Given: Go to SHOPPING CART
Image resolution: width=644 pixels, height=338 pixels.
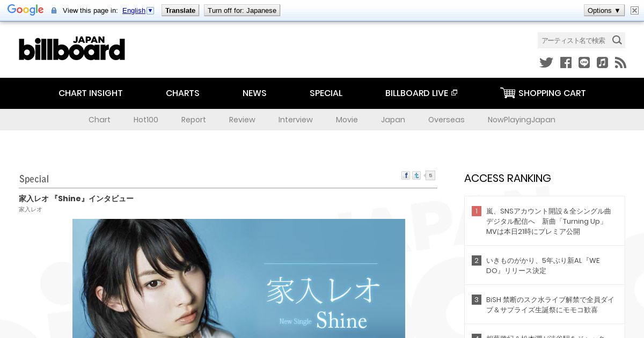Looking at the screenshot, I should 543,93.
